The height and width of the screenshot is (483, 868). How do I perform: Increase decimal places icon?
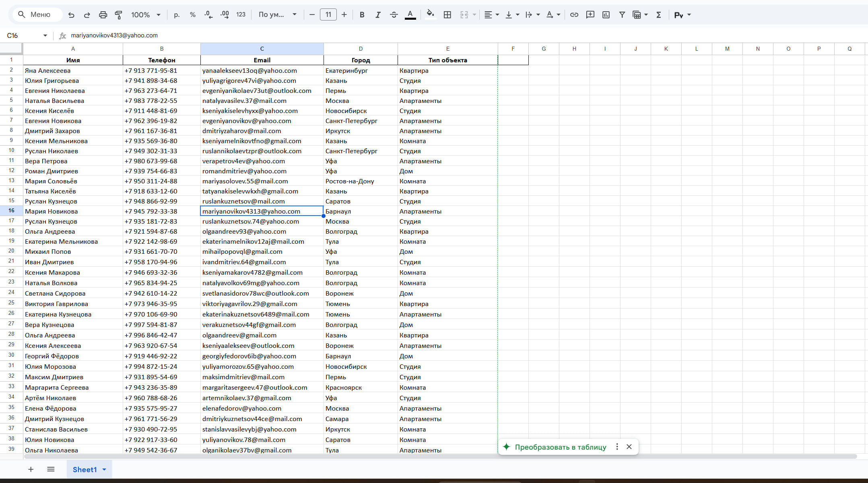pos(225,15)
